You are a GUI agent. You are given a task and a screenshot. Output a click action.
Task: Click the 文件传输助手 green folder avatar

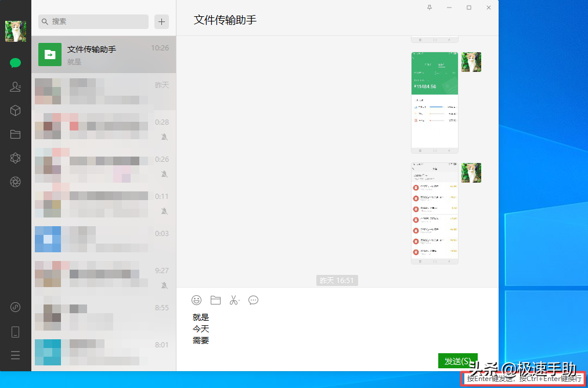click(x=50, y=55)
